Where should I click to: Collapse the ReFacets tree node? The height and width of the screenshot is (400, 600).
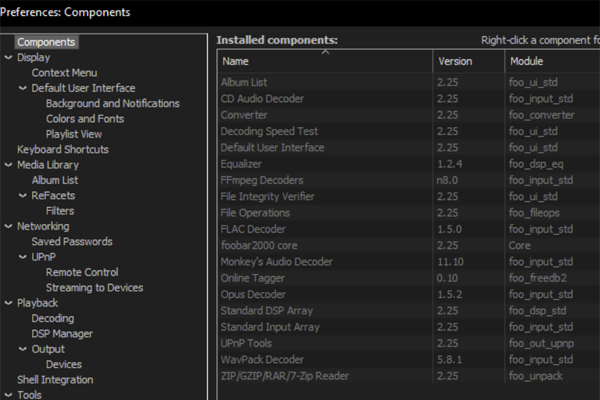tap(23, 196)
